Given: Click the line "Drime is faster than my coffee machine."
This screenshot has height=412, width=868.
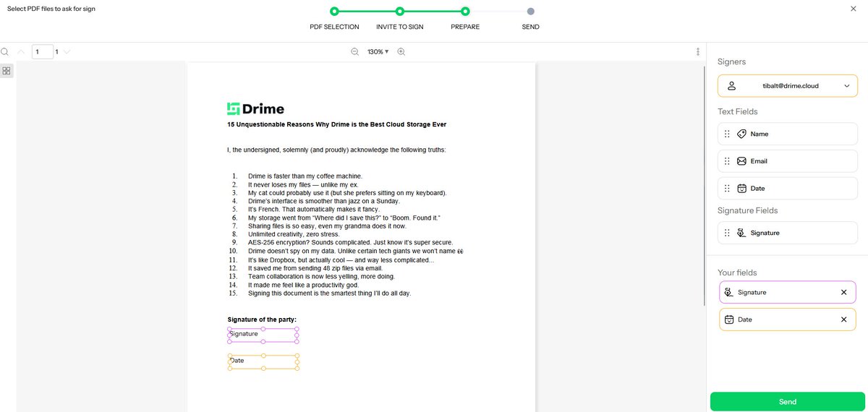Looking at the screenshot, I should click(305, 176).
